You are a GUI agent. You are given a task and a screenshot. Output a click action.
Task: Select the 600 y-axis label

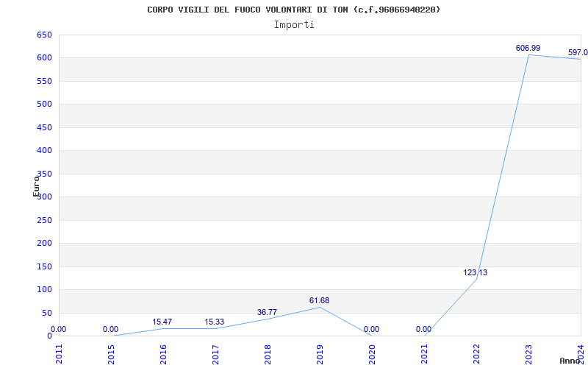coord(44,58)
